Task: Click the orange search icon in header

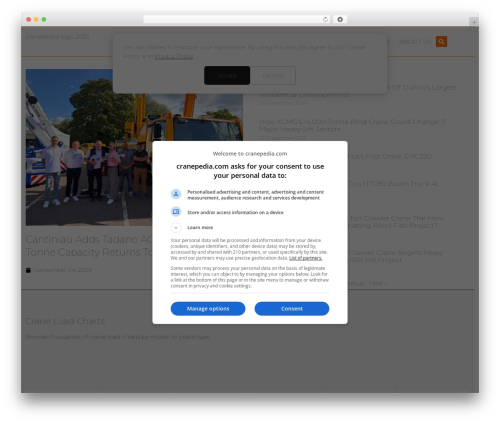Action: click(x=441, y=42)
